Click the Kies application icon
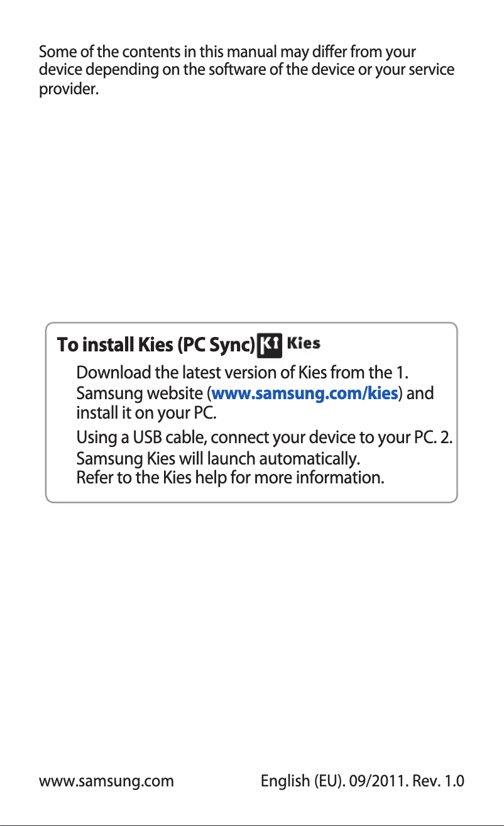Screen dimensions: 504x826 pos(271,344)
